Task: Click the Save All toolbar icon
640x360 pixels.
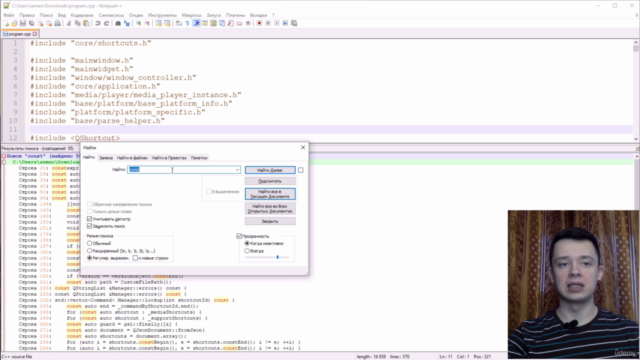Action: point(31,23)
